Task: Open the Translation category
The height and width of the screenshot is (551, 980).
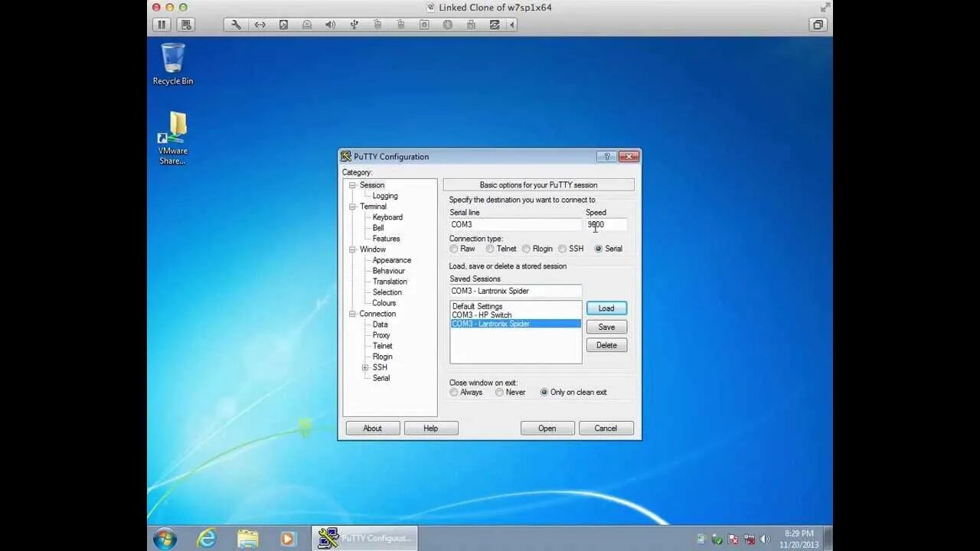Action: 390,282
